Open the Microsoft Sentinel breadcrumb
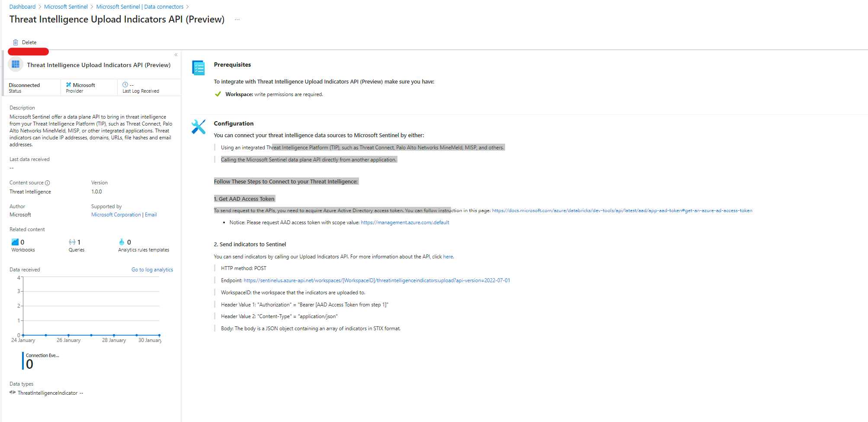This screenshot has height=422, width=868. [x=66, y=6]
